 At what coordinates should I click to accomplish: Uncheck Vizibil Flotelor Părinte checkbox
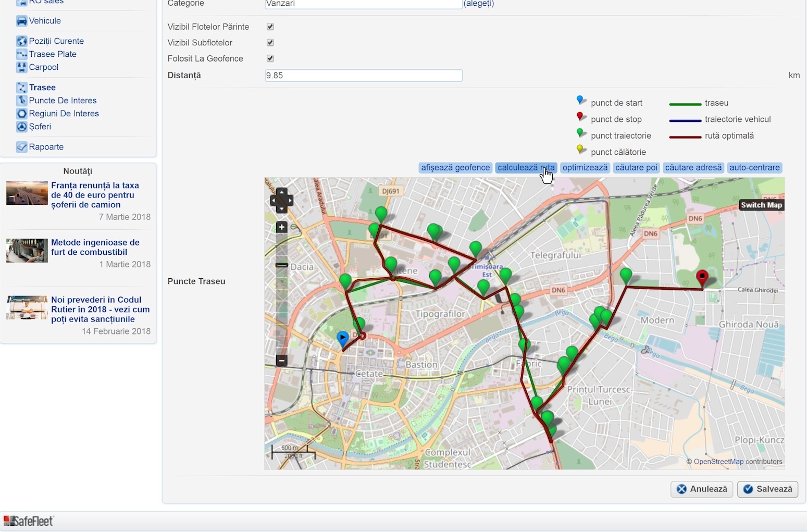tap(270, 27)
